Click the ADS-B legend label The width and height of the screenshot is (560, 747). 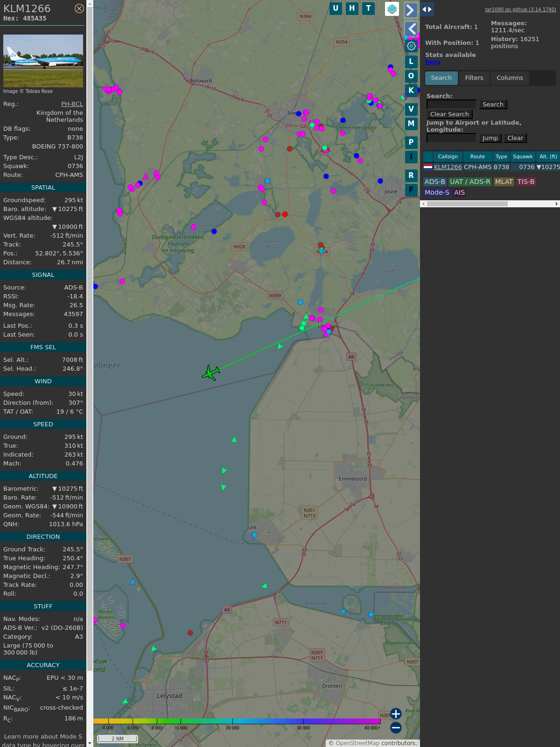(x=435, y=182)
